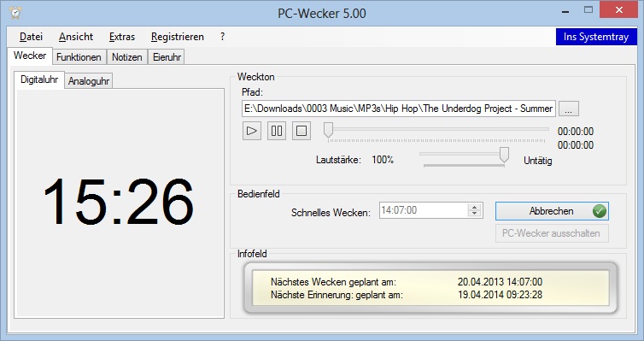Screen dimensions: 644x341
Task: Increase quick alarm time with up arrow
Action: 474,208
